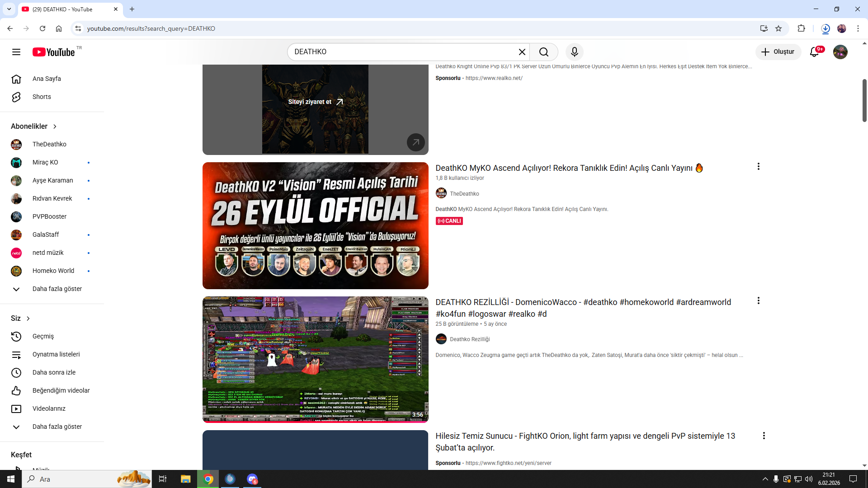This screenshot has height=488, width=868.
Task: Open Chrome three-dot menu
Action: click(858, 28)
